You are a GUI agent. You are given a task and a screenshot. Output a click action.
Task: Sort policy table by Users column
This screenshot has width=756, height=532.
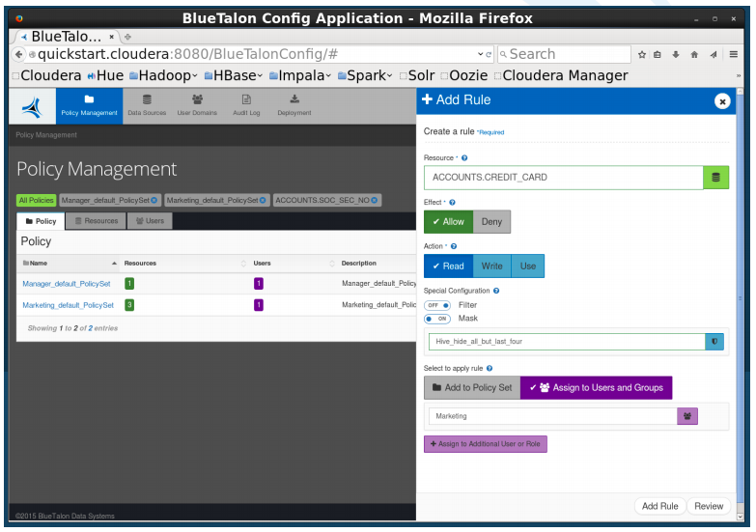tap(293, 264)
